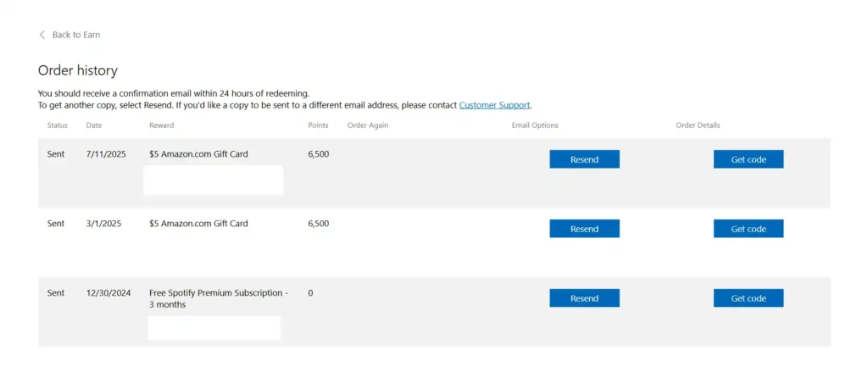The width and height of the screenshot is (868, 383).
Task: Select the Status column header
Action: [57, 125]
